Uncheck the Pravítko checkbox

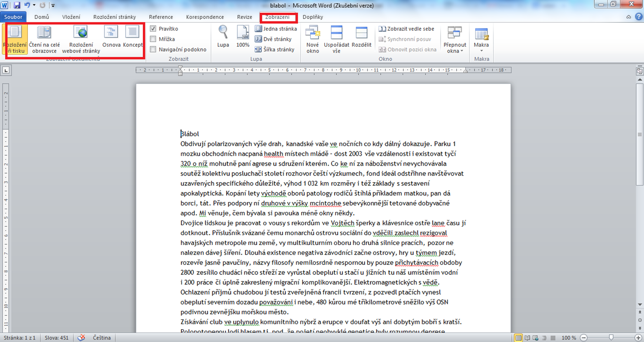point(153,29)
